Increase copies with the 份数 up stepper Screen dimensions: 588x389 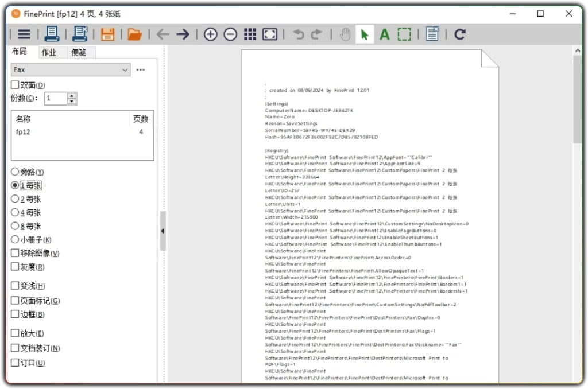[72, 95]
